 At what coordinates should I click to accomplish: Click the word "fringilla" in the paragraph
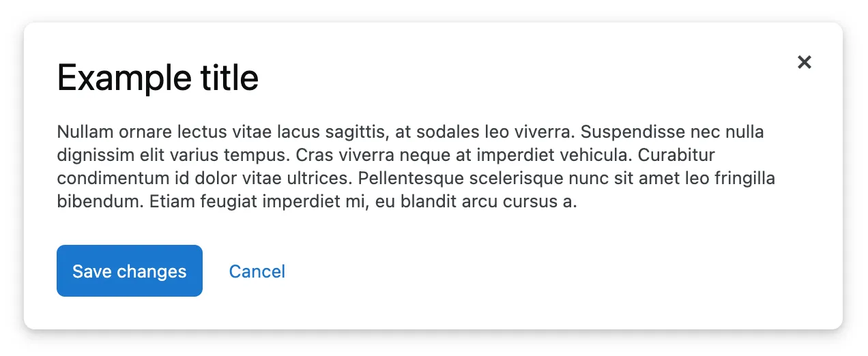tap(743, 179)
